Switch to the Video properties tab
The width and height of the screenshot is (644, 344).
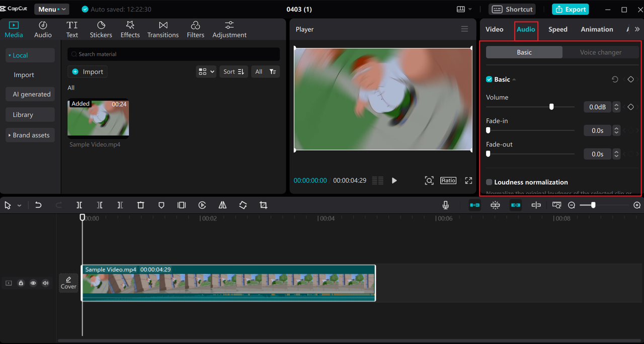pyautogui.click(x=494, y=29)
